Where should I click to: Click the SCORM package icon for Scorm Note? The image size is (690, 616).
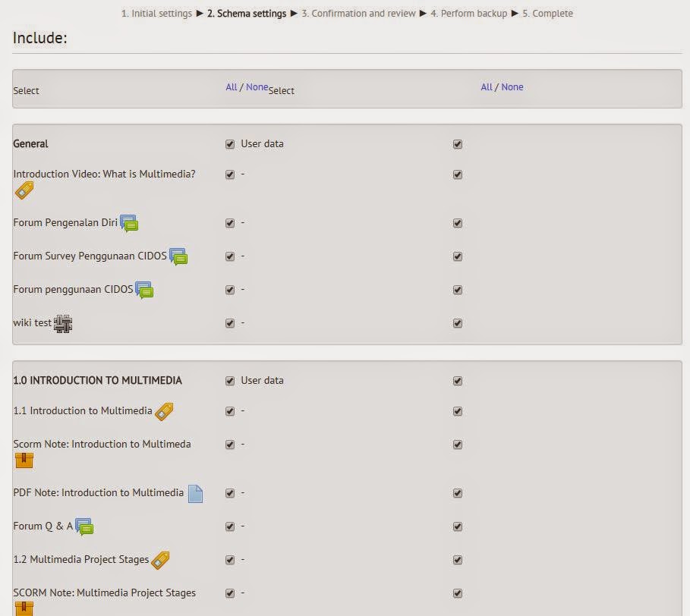point(23,460)
